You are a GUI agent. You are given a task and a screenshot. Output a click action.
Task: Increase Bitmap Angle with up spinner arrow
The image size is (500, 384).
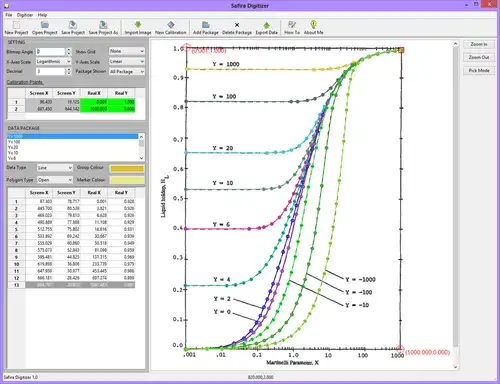pos(69,50)
